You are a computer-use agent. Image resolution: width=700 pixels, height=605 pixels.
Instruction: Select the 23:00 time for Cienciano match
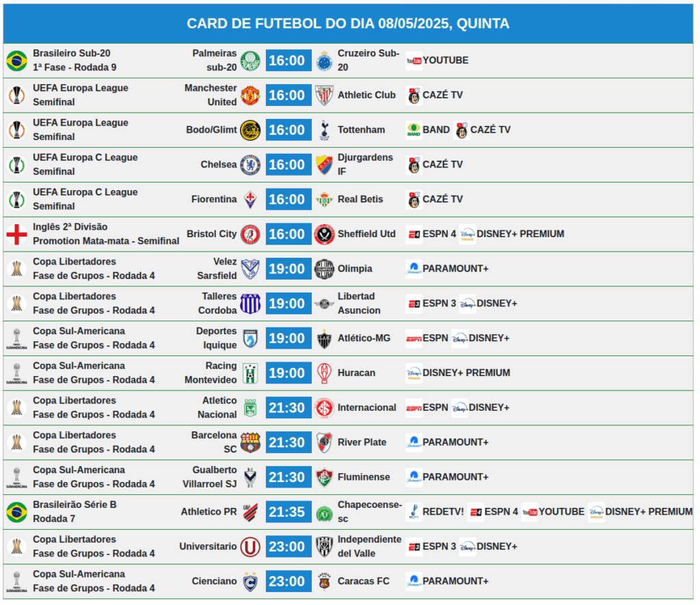point(288,582)
